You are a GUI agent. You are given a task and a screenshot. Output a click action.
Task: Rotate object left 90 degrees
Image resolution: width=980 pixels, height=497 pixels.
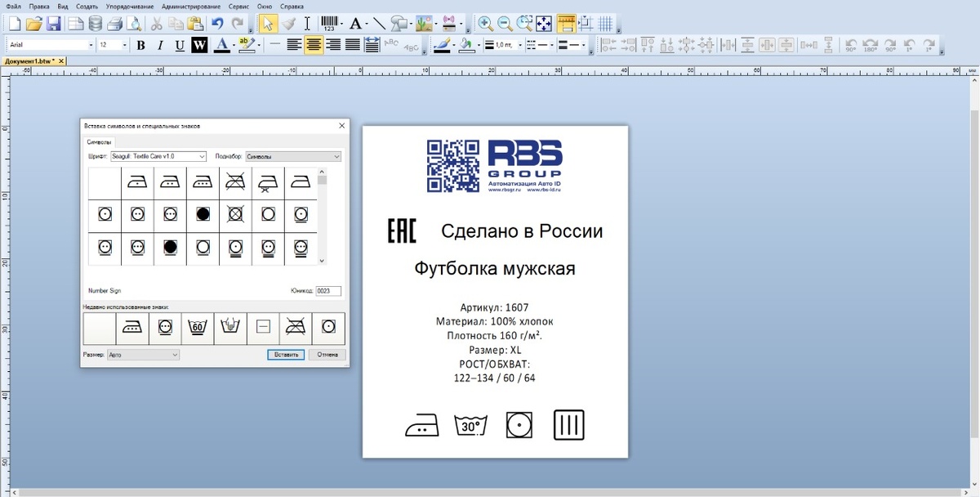pyautogui.click(x=852, y=46)
